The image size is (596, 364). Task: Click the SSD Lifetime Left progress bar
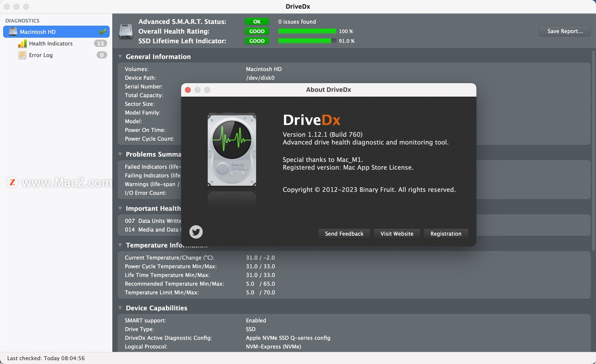pyautogui.click(x=307, y=41)
